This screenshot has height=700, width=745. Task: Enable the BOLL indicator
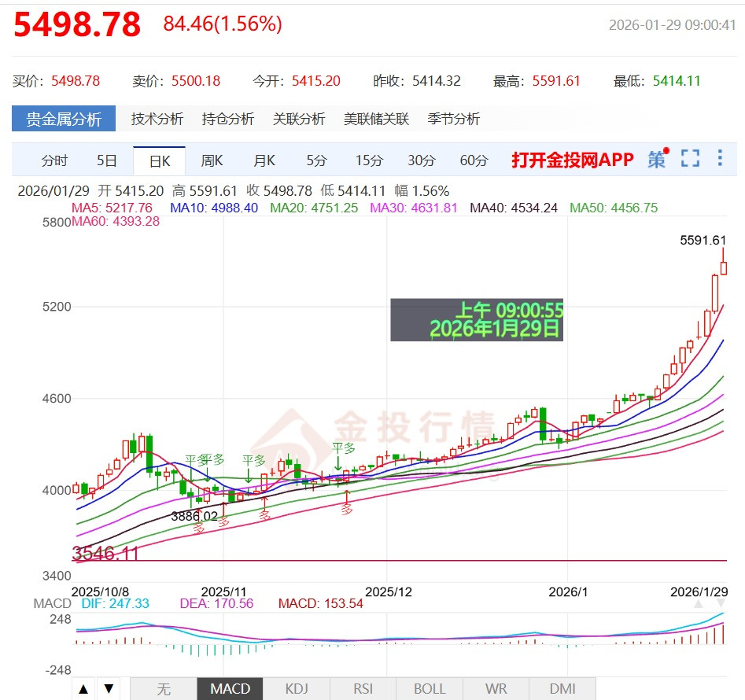point(430,687)
